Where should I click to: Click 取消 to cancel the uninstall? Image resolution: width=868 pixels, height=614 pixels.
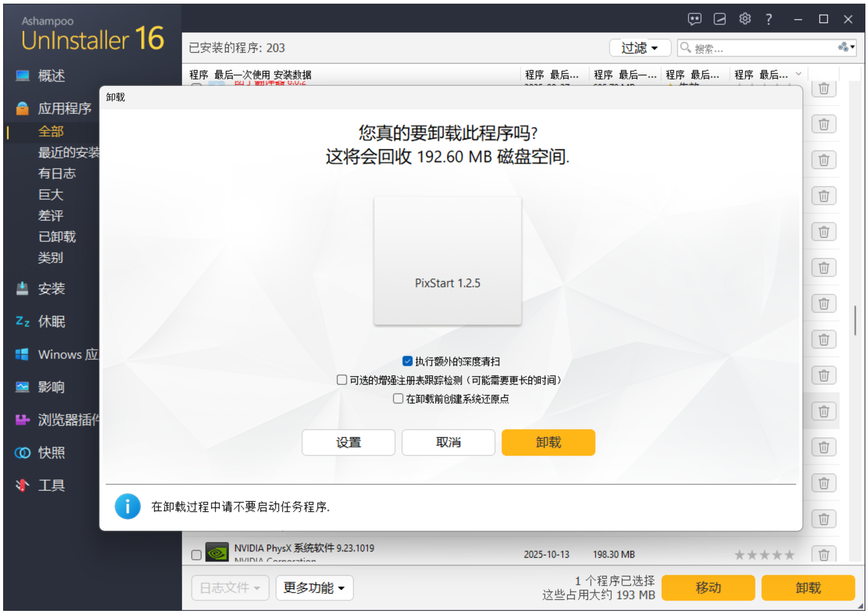pyautogui.click(x=448, y=442)
